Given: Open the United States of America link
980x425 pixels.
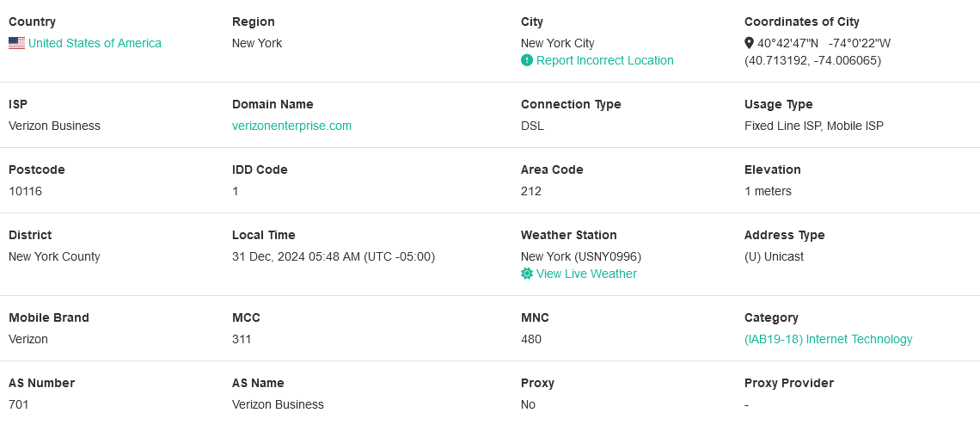Looking at the screenshot, I should coord(95,43).
